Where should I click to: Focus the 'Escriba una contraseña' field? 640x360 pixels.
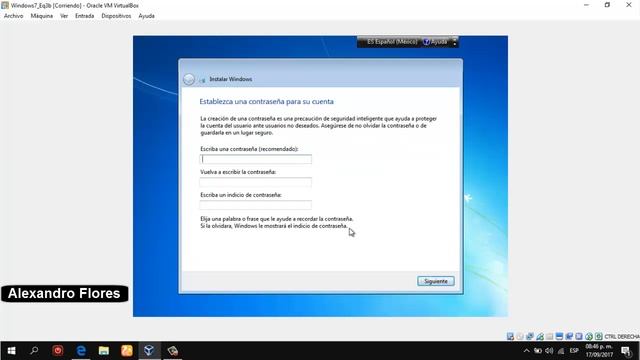[x=256, y=159]
